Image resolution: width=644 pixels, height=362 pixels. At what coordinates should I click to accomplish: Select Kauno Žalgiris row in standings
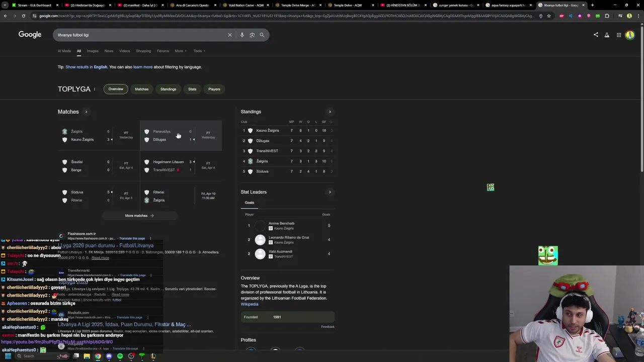pyautogui.click(x=287, y=131)
